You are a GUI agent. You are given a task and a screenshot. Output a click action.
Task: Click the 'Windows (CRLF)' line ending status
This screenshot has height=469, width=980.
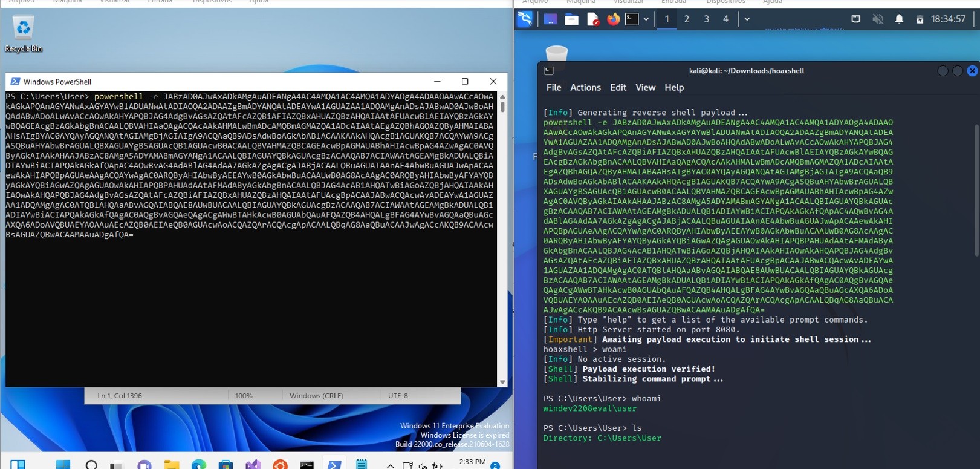pos(316,396)
